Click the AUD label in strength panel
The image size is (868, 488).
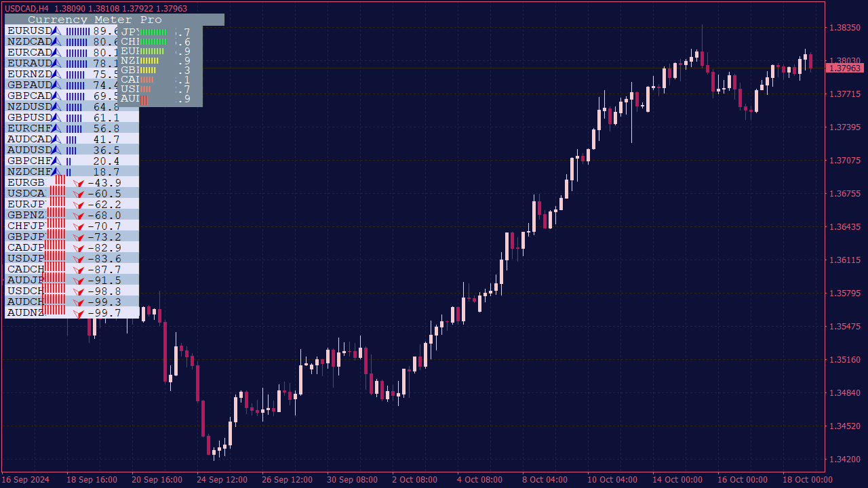[x=130, y=99]
